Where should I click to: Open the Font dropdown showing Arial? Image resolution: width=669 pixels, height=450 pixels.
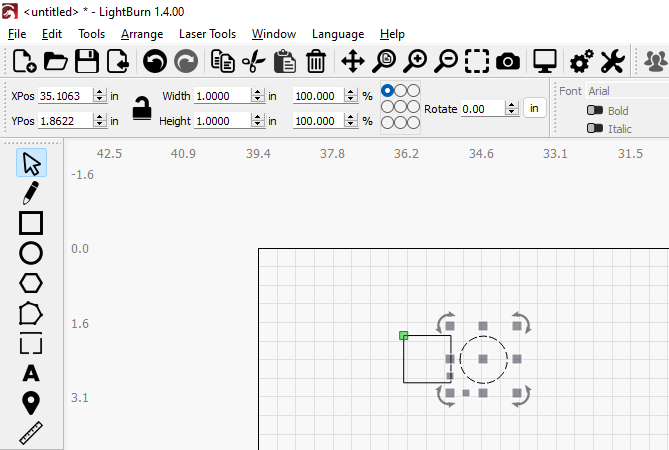627,91
